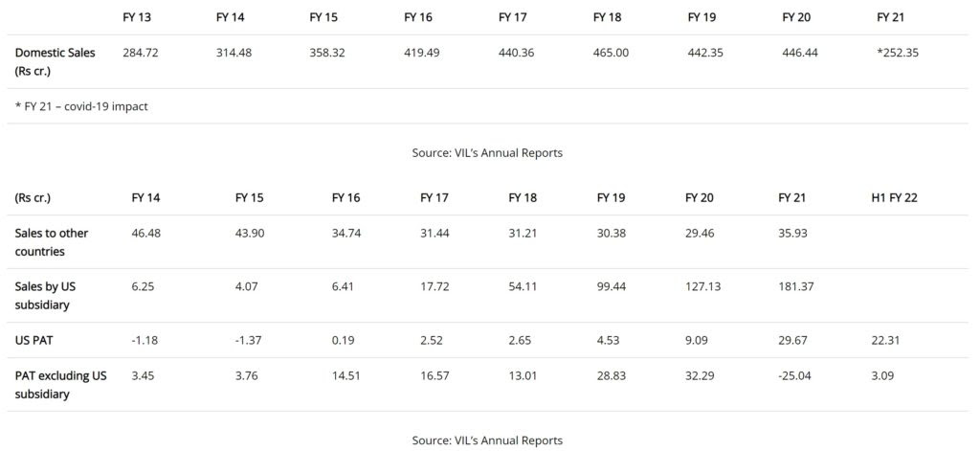The width and height of the screenshot is (980, 451).
Task: Click the 'US PAT' row label
Action: click(34, 340)
